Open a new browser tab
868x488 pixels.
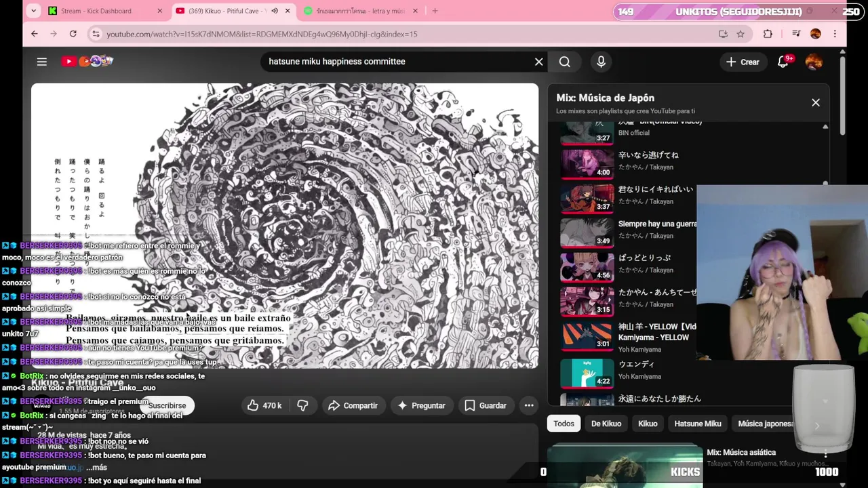pyautogui.click(x=435, y=11)
